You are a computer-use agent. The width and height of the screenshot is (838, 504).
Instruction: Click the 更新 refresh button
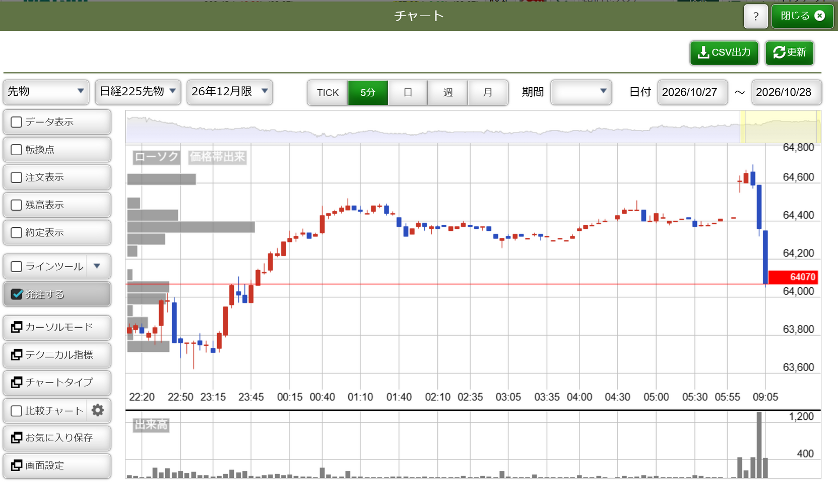click(789, 53)
